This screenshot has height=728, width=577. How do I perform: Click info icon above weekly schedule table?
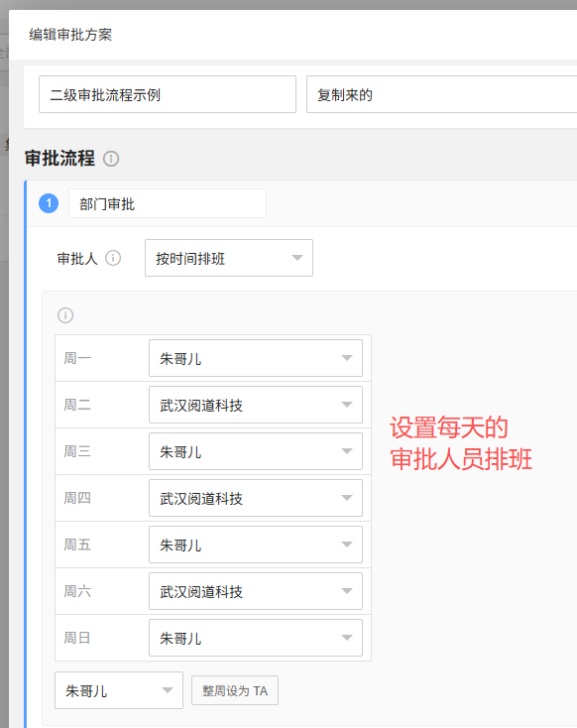[x=65, y=315]
